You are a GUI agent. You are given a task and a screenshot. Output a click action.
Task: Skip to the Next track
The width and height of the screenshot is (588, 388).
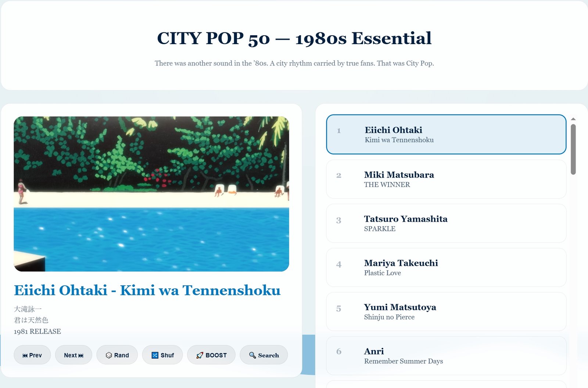click(73, 355)
